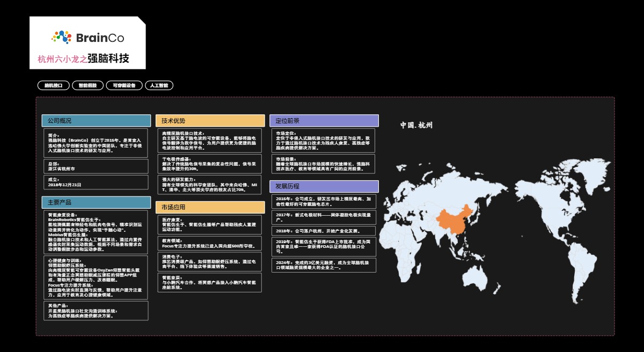Click the BrainCo colorful logo icon

coord(61,37)
